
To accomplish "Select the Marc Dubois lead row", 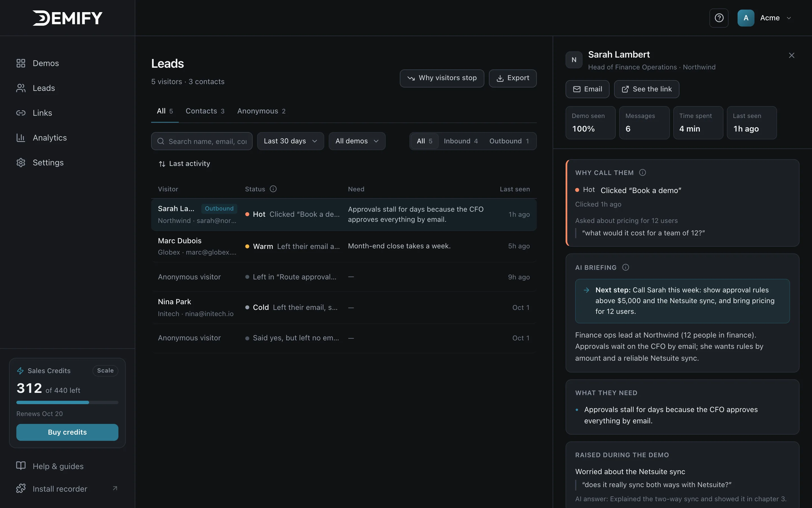I will (344, 246).
